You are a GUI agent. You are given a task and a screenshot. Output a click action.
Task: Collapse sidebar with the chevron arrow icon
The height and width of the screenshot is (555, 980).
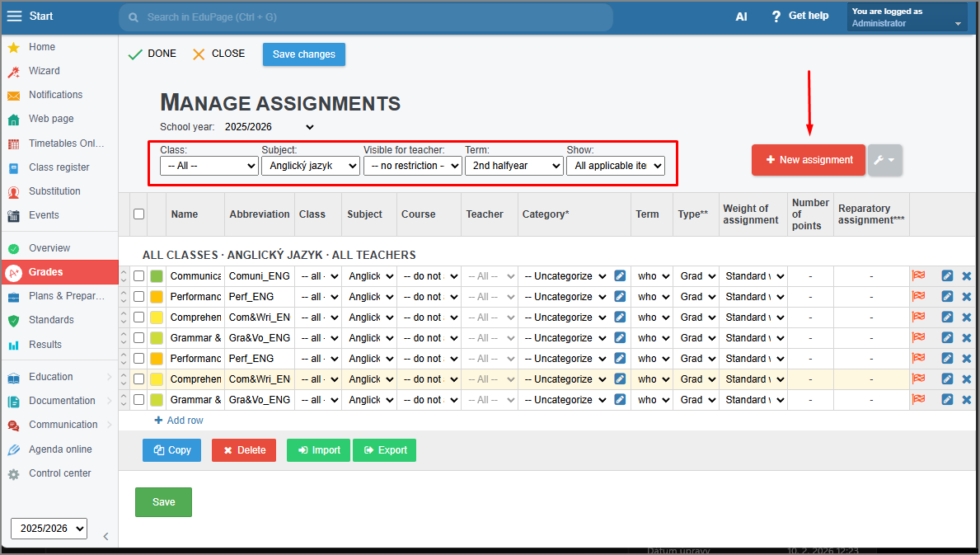pyautogui.click(x=106, y=537)
